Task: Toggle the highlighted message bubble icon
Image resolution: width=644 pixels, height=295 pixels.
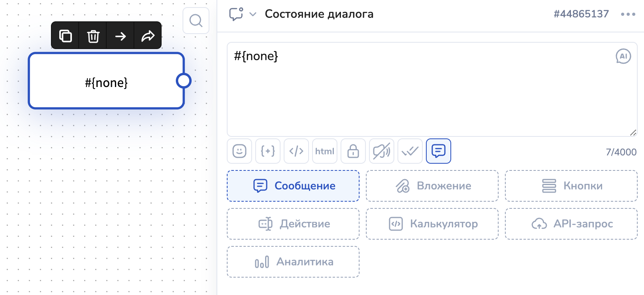Action: point(439,151)
